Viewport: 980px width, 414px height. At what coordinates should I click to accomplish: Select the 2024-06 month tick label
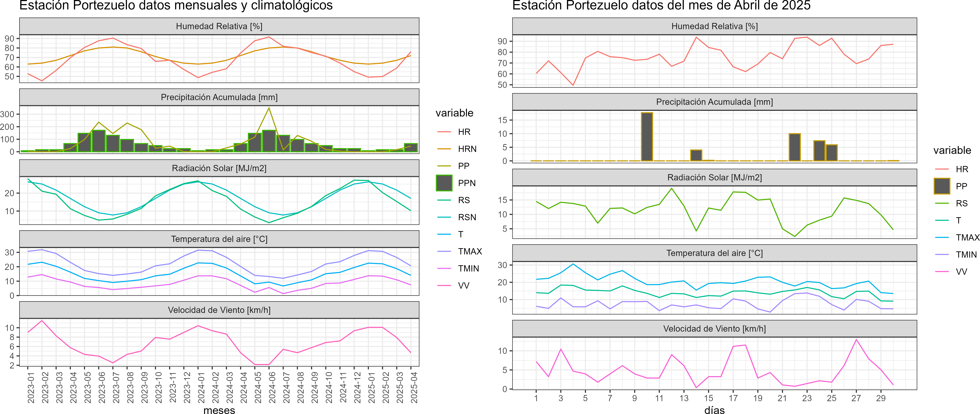coord(272,388)
